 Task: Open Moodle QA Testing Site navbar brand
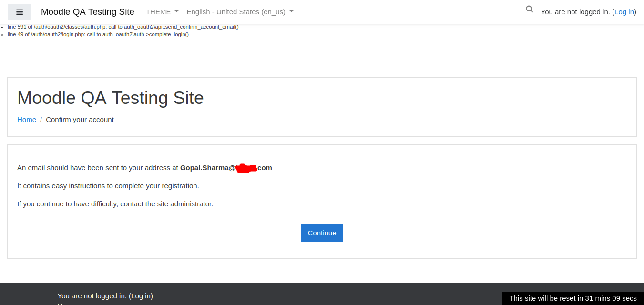pos(88,12)
